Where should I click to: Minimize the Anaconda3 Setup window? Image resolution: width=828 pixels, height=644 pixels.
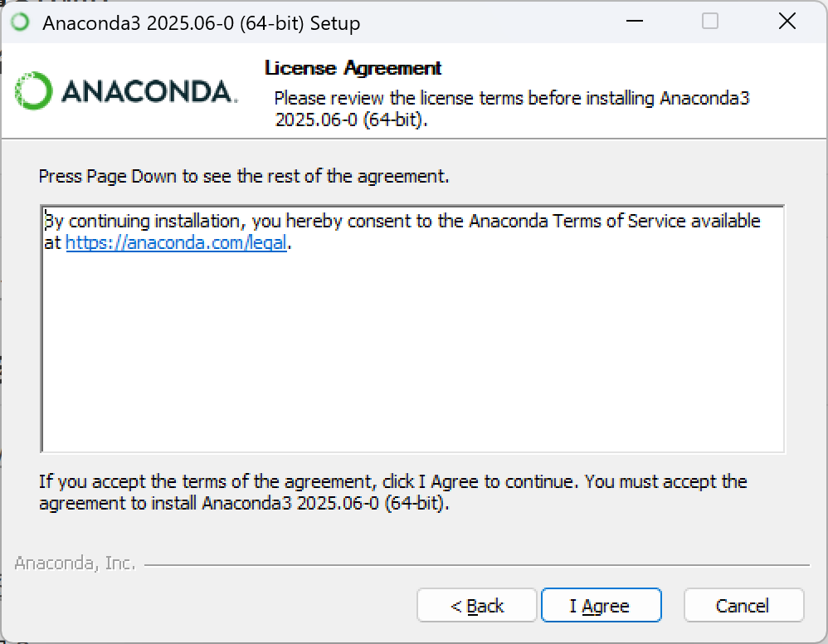point(633,22)
